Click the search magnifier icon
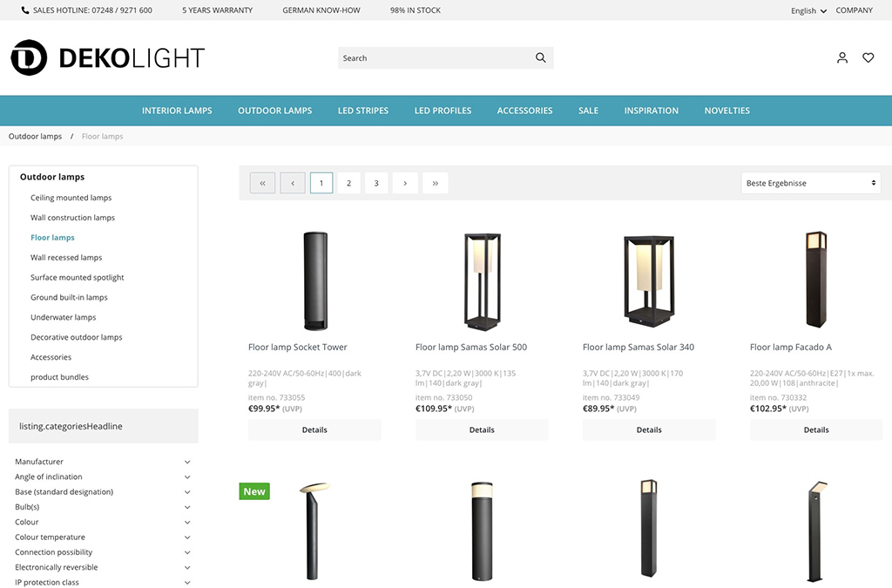The height and width of the screenshot is (588, 892). click(540, 58)
